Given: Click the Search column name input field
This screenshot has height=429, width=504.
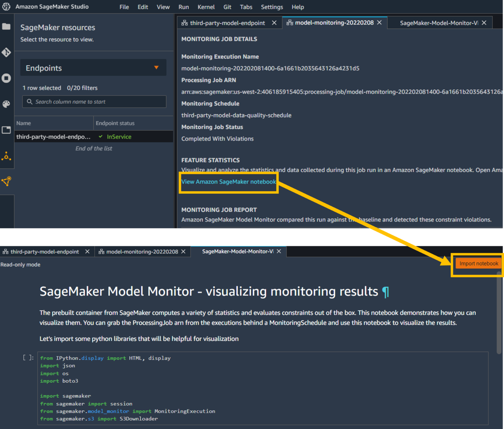Looking at the screenshot, I should click(94, 102).
